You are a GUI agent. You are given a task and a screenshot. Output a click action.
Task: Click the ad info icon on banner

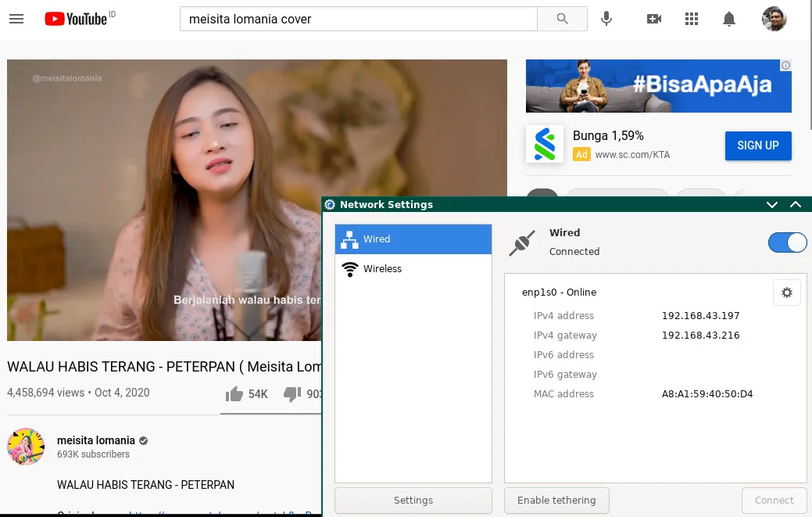click(x=785, y=65)
